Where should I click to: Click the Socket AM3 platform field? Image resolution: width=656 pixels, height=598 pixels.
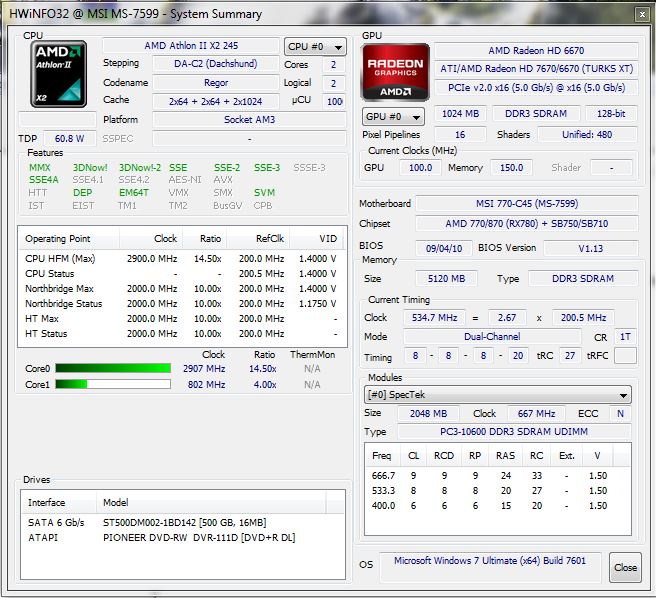point(249,120)
